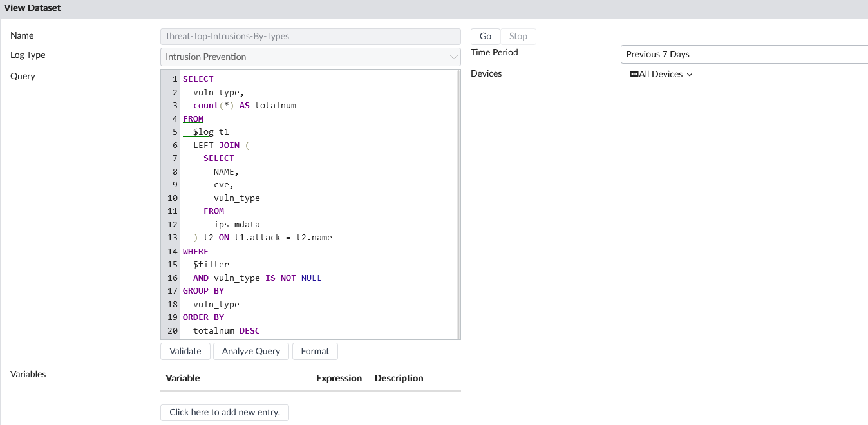Click line number 1 in editor gutter
868x425 pixels.
click(175, 79)
